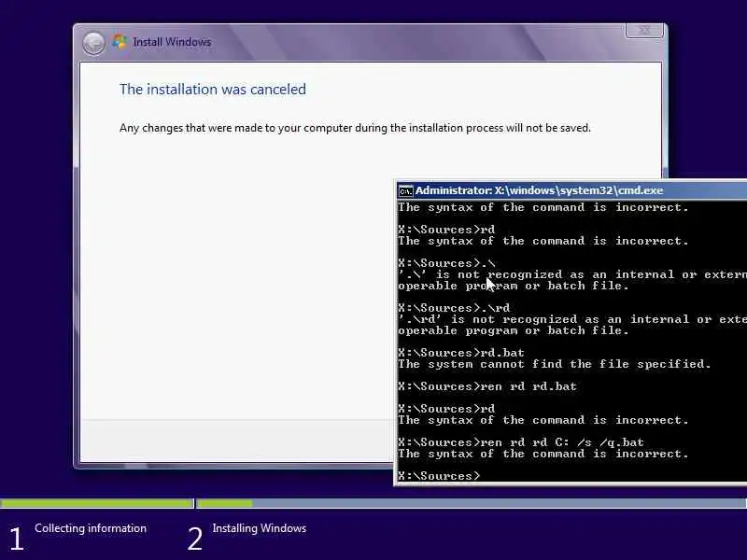
Task: Click the 'Collecting information' step label
Action: (x=91, y=528)
